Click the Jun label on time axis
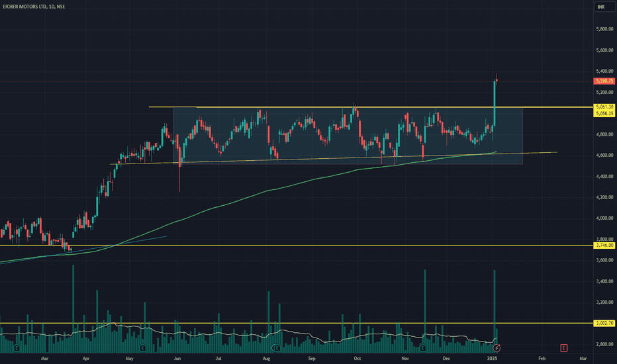The width and height of the screenshot is (617, 364). (x=177, y=359)
